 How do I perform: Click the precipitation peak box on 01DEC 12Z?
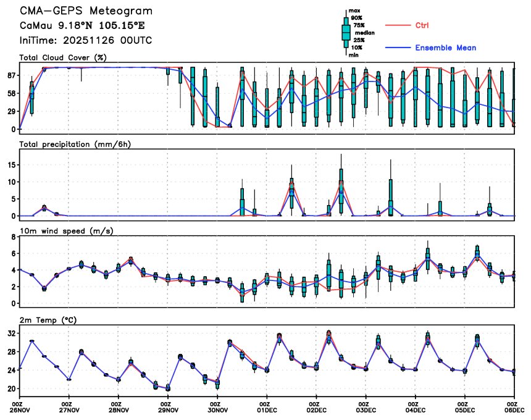click(291, 195)
